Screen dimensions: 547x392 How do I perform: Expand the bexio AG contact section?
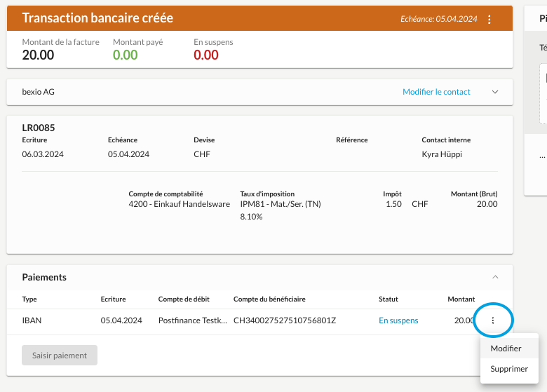coord(495,92)
